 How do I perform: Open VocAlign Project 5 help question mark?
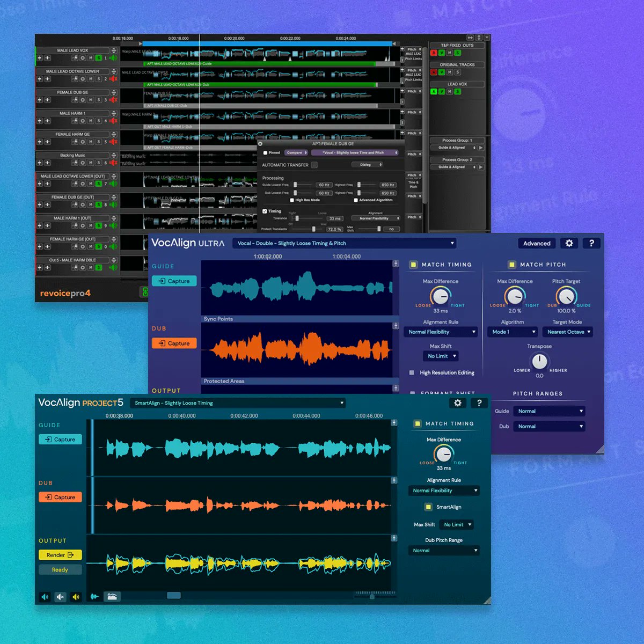pos(479,403)
